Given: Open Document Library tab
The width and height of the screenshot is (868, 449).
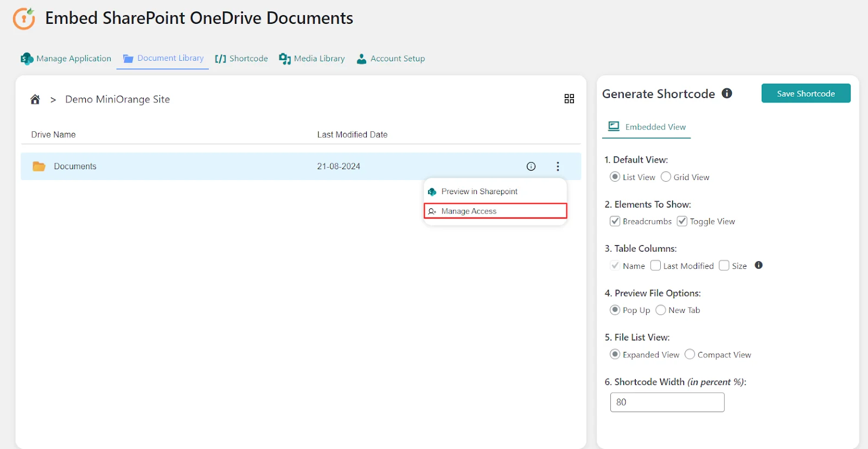Looking at the screenshot, I should coord(163,58).
